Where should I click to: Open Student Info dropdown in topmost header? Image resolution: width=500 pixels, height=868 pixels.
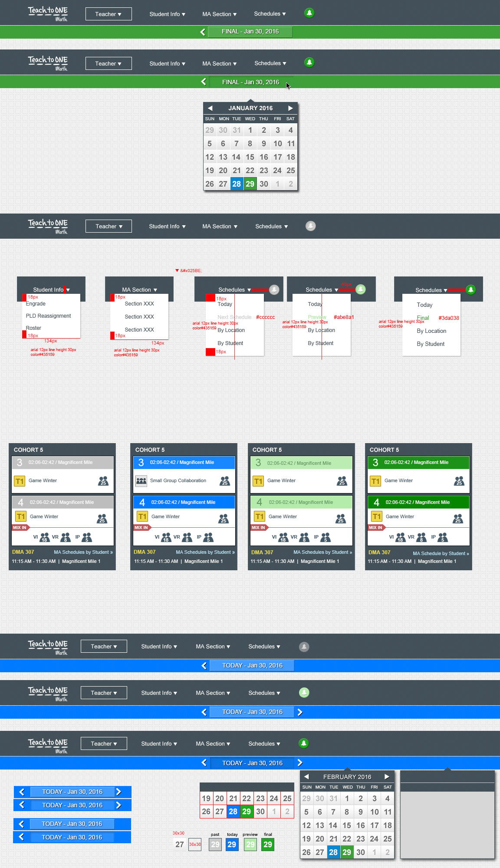coord(167,14)
